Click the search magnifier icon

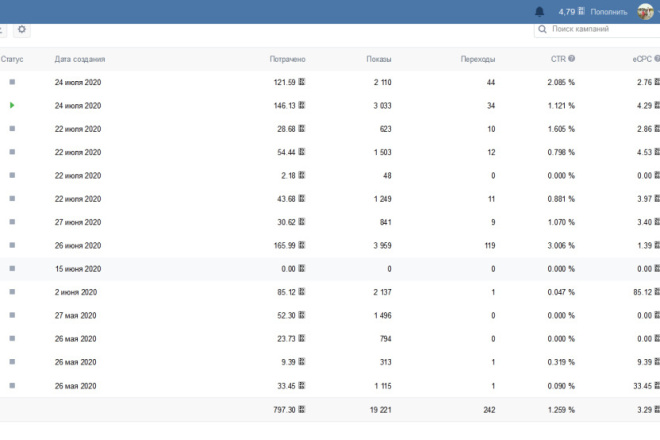pos(542,29)
